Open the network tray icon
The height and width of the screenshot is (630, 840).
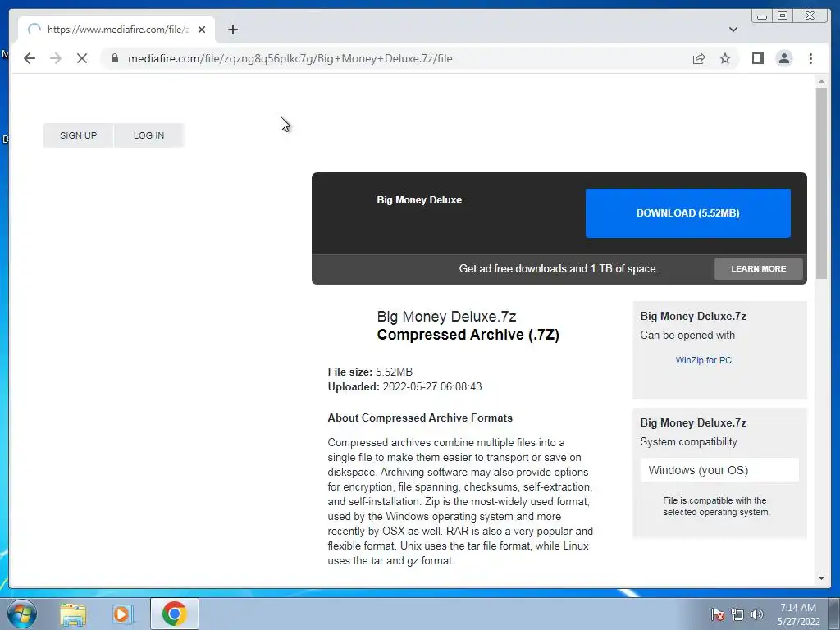(737, 614)
